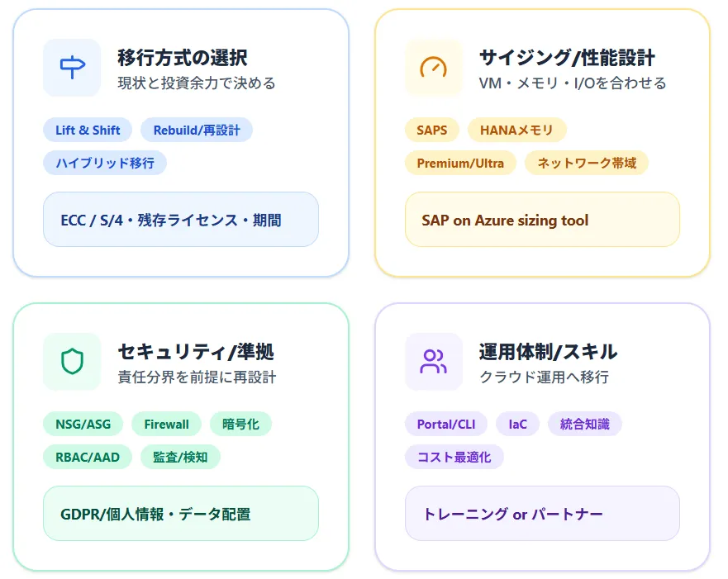The width and height of the screenshot is (728, 579).
Task: Select the RBAC/AAD chip
Action: click(x=87, y=457)
